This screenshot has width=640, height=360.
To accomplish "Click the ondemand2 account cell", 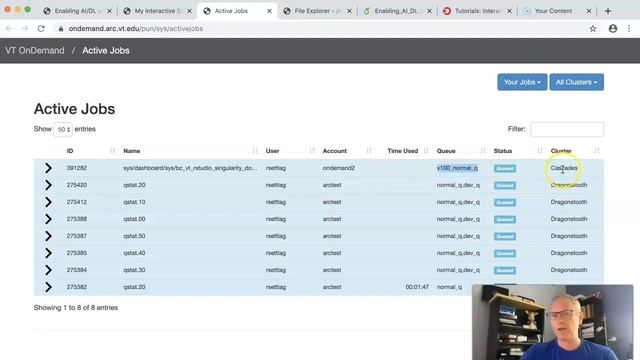I will [338, 168].
